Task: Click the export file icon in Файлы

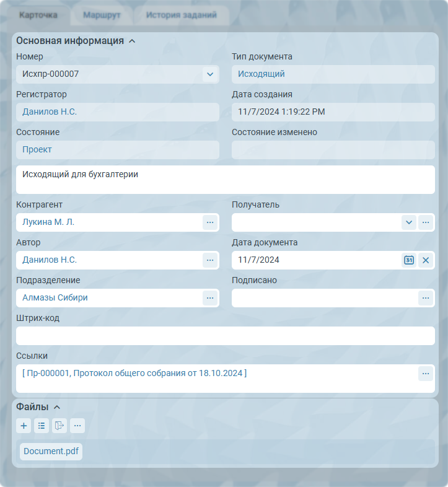Action: (x=59, y=426)
